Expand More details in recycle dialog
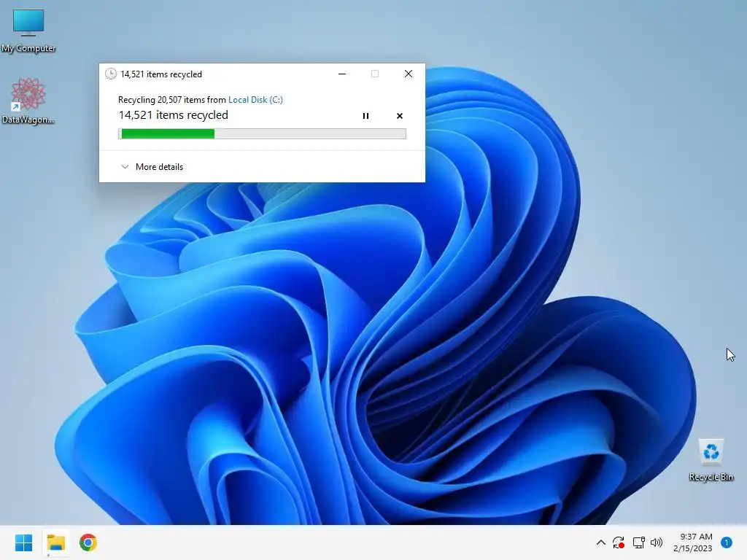The width and height of the screenshot is (747, 560). point(152,167)
